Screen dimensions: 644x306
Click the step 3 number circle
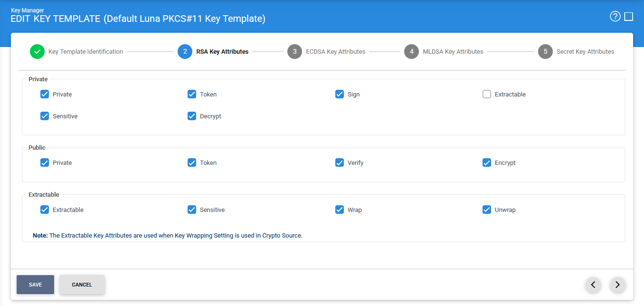pos(294,51)
